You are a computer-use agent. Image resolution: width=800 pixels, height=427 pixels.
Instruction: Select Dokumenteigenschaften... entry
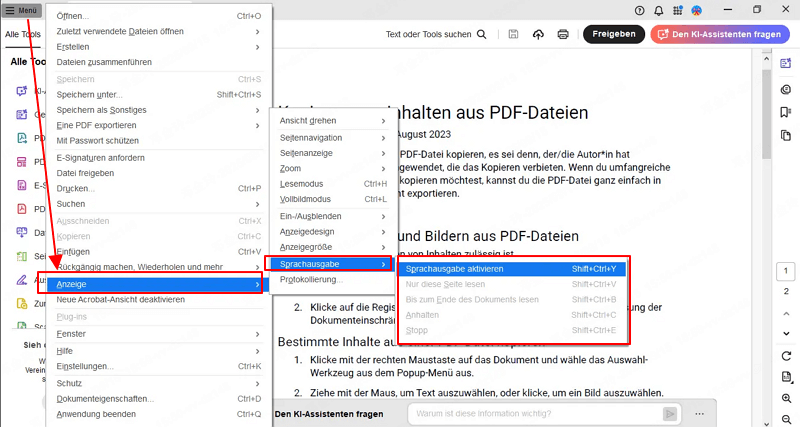point(158,398)
